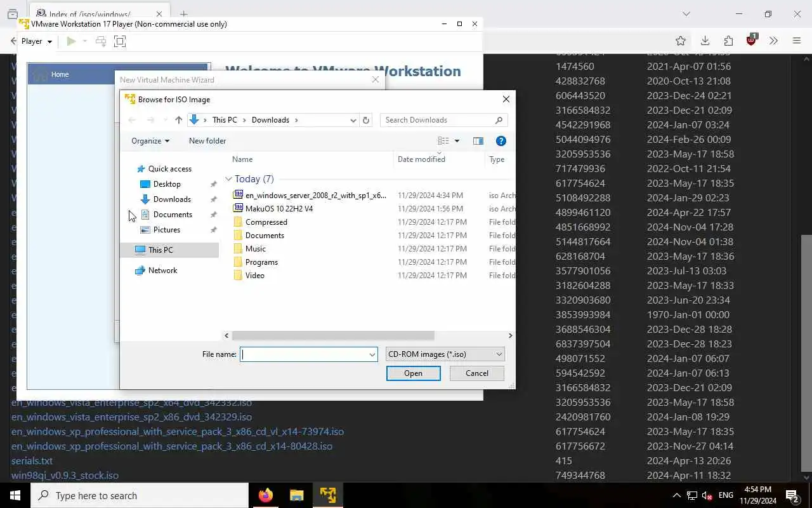
Task: Select Pictures in navigation pane
Action: pos(160,230)
